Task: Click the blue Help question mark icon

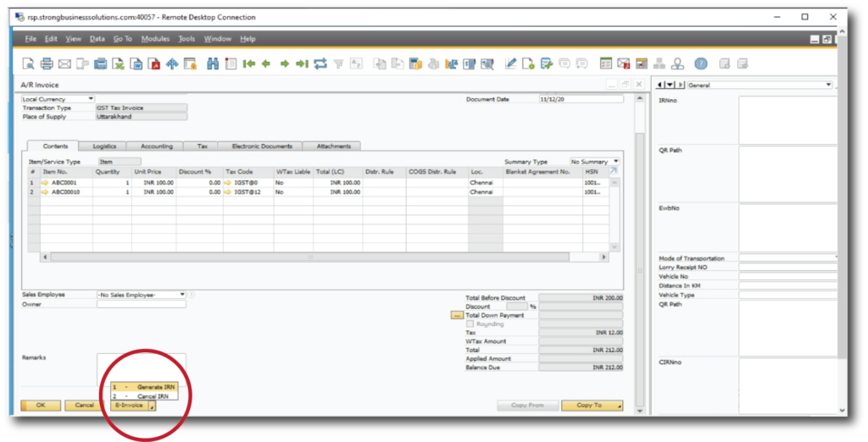Action: 700,64
